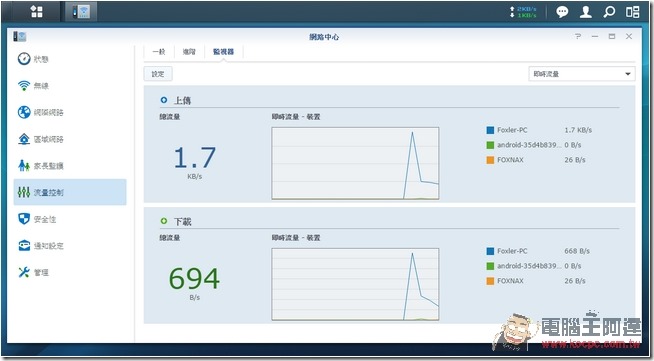This screenshot has width=654, height=361.
Task: Click the upload real-time traffic chart
Action: click(x=355, y=163)
